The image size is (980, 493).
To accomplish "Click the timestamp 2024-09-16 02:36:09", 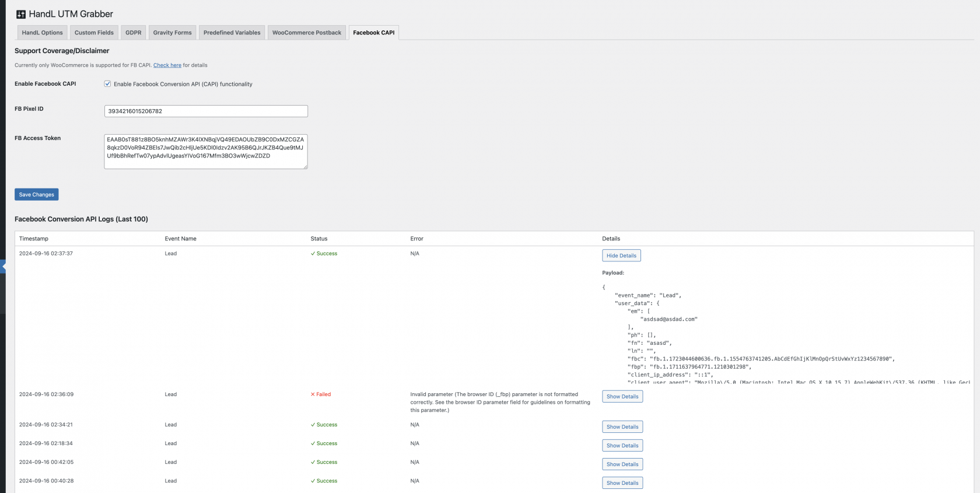I will pos(47,394).
